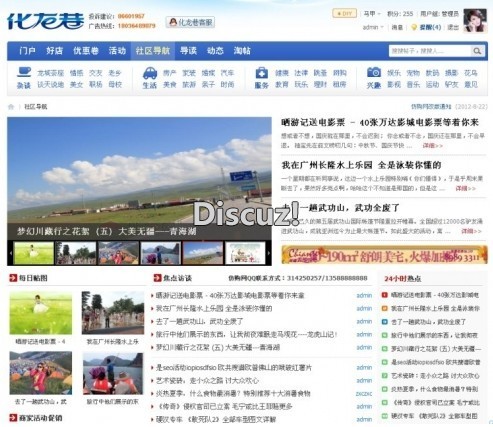Open the 娱乐 forum link

click(x=394, y=73)
